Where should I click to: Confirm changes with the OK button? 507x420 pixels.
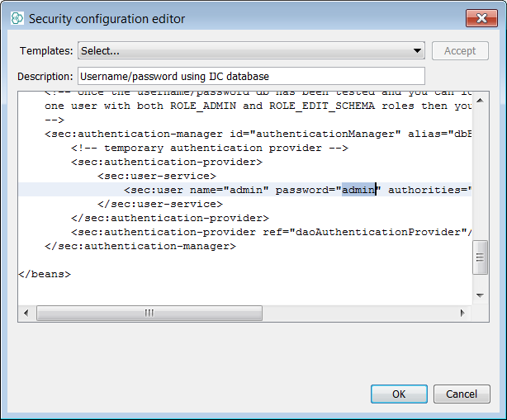pos(398,394)
